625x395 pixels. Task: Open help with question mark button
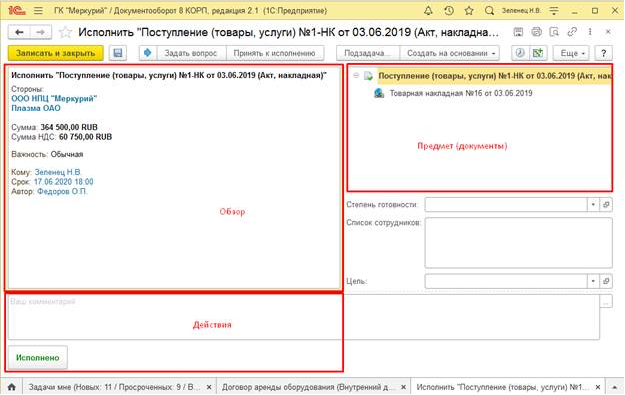(604, 53)
